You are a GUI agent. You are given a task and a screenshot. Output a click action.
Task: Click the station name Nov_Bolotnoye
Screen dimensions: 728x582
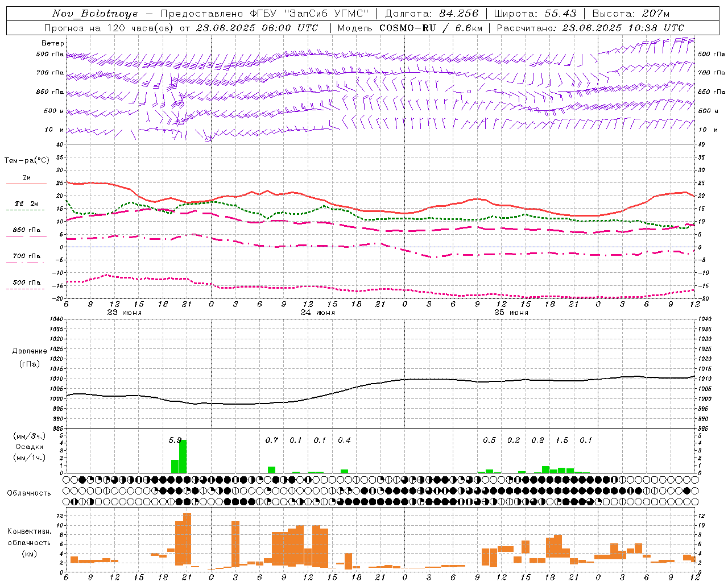[95, 14]
